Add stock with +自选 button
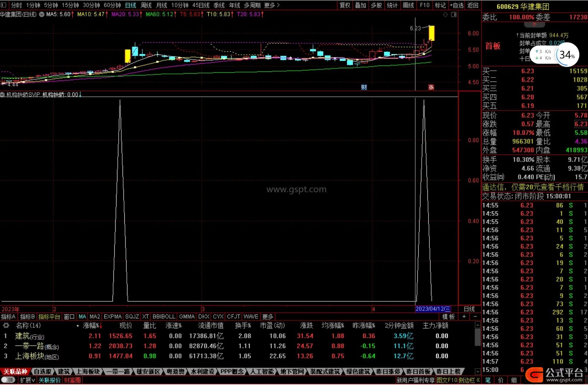Viewport: 588px width, 385px height. click(x=457, y=5)
